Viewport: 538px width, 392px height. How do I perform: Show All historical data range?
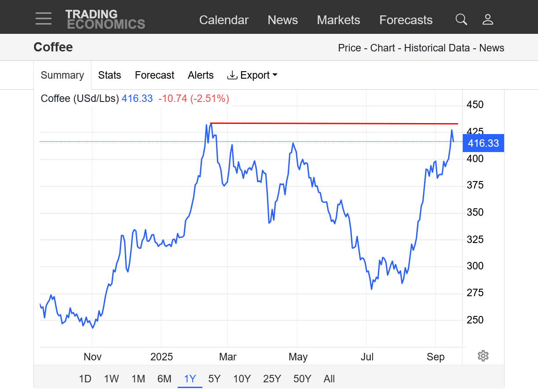329,378
